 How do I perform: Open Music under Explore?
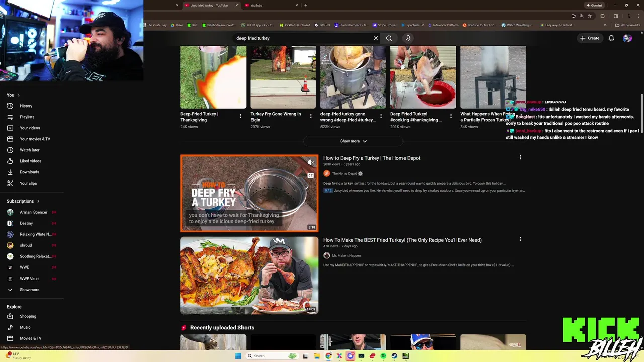click(x=25, y=327)
